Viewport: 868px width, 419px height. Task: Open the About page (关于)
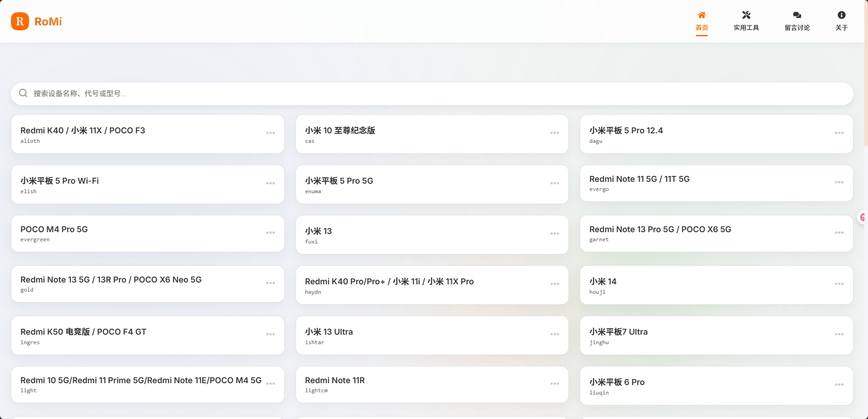tap(841, 21)
